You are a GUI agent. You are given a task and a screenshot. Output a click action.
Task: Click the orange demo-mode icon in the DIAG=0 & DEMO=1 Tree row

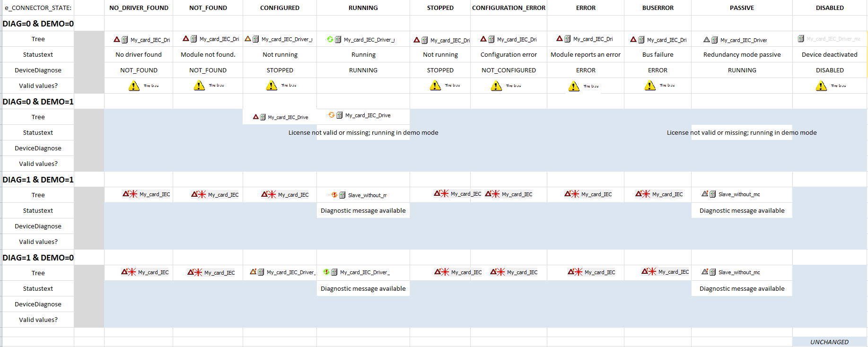(x=332, y=115)
